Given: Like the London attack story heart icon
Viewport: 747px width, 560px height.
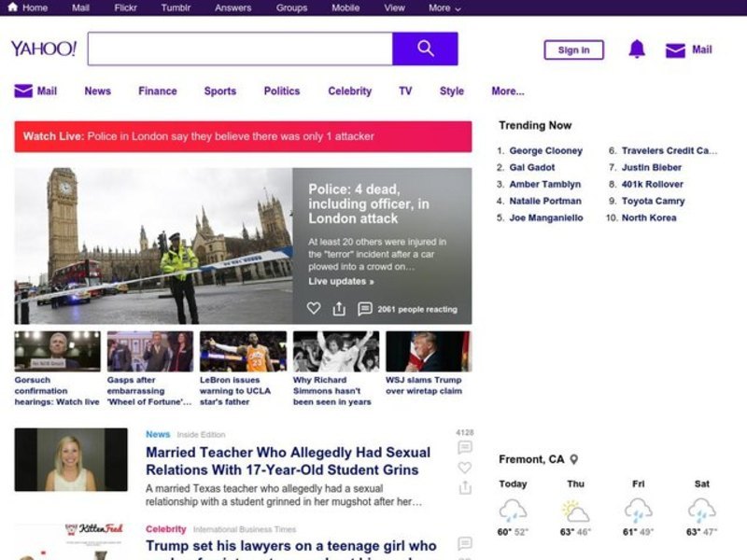Looking at the screenshot, I should click(x=314, y=309).
